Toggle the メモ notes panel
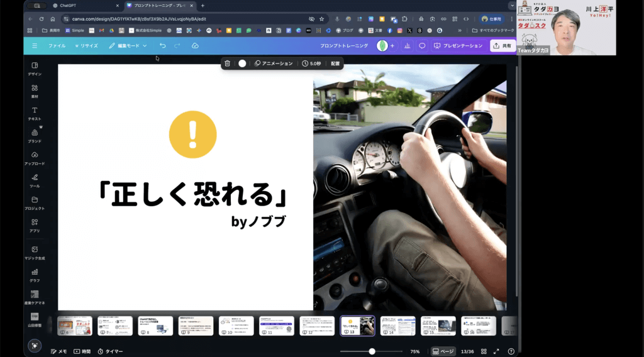 58,351
